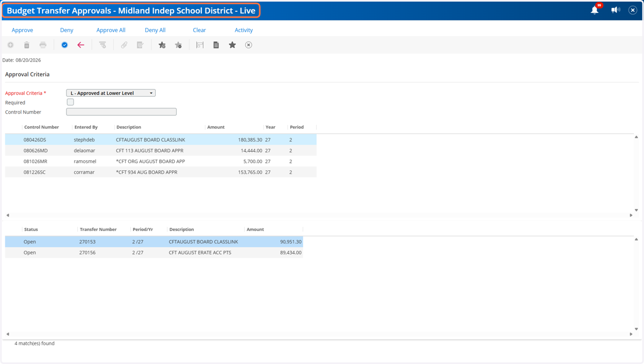The height and width of the screenshot is (364, 644).
Task: Click the form layout toolbar icon
Action: click(200, 45)
